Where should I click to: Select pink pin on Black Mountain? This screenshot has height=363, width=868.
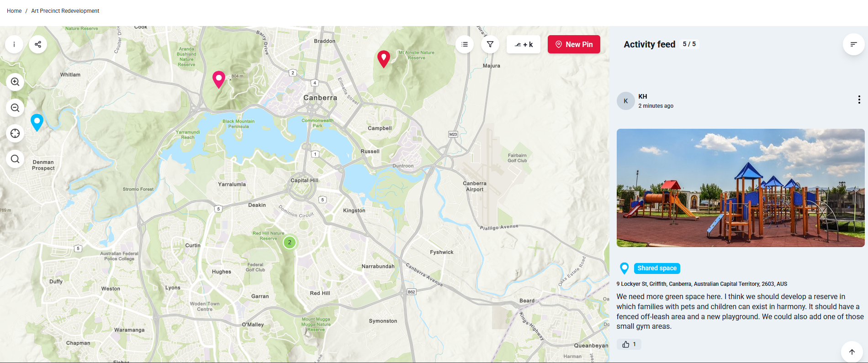tap(219, 79)
